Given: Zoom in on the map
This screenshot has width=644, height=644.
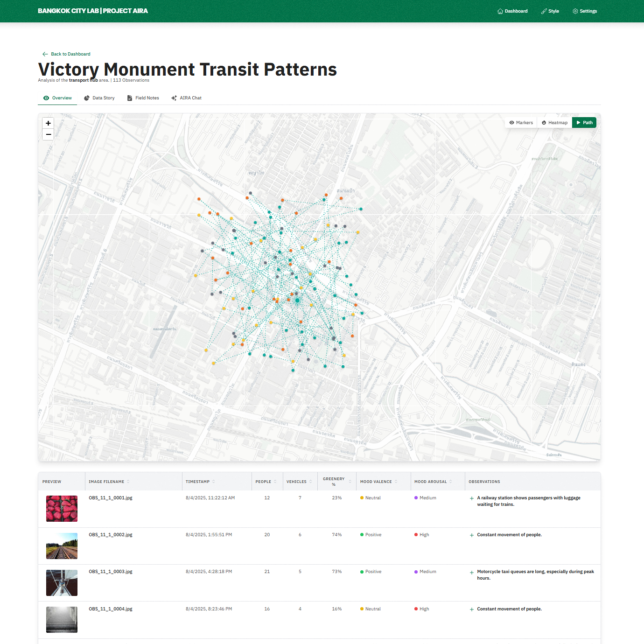Looking at the screenshot, I should click(48, 123).
